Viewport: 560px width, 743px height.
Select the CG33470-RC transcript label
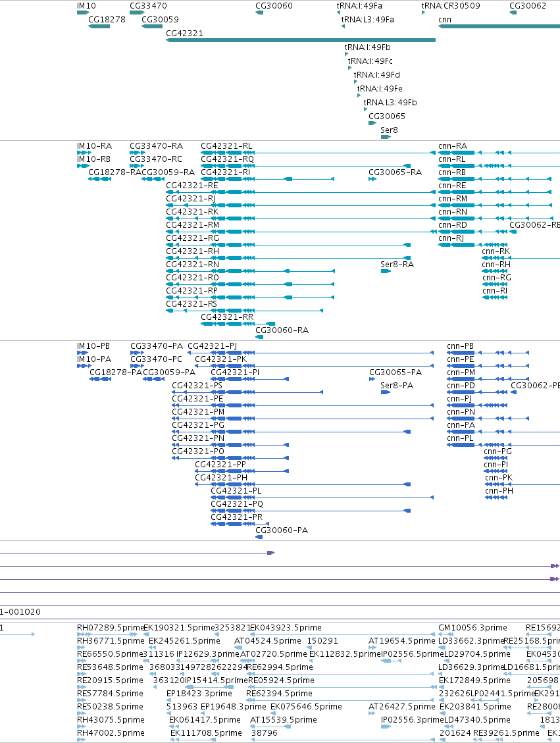pyautogui.click(x=156, y=159)
